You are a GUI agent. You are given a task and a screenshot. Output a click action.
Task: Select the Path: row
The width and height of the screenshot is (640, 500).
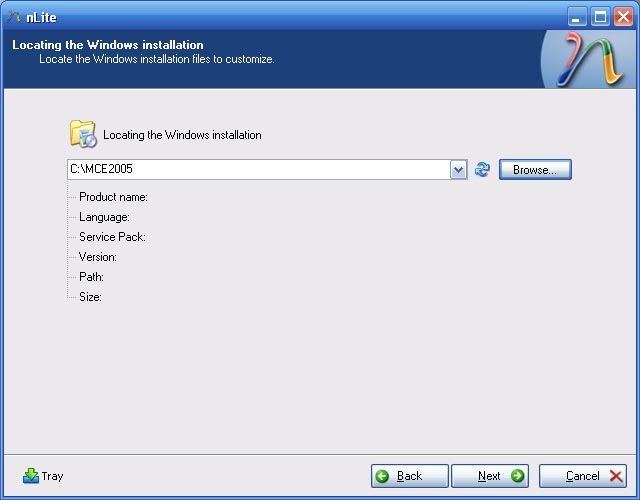[x=91, y=277]
